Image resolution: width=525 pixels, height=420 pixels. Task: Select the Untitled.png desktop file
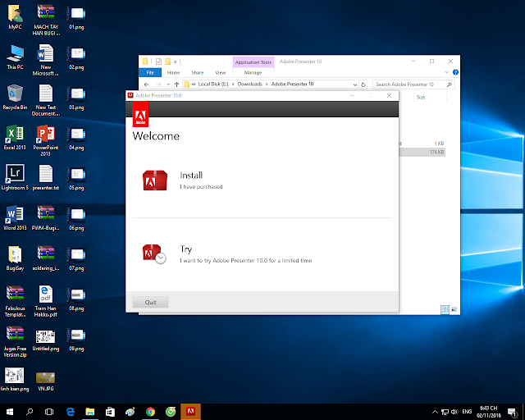click(x=46, y=340)
